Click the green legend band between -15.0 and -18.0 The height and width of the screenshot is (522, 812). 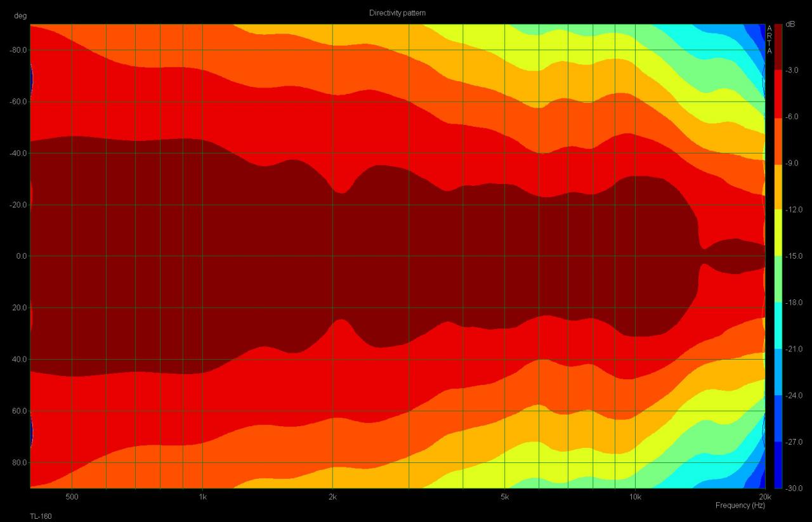pyautogui.click(x=778, y=279)
